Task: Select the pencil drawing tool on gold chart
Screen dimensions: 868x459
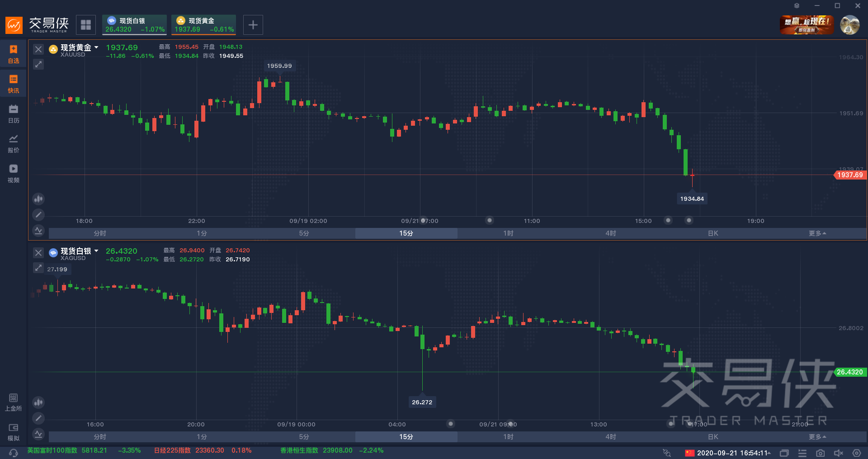Action: click(38, 214)
